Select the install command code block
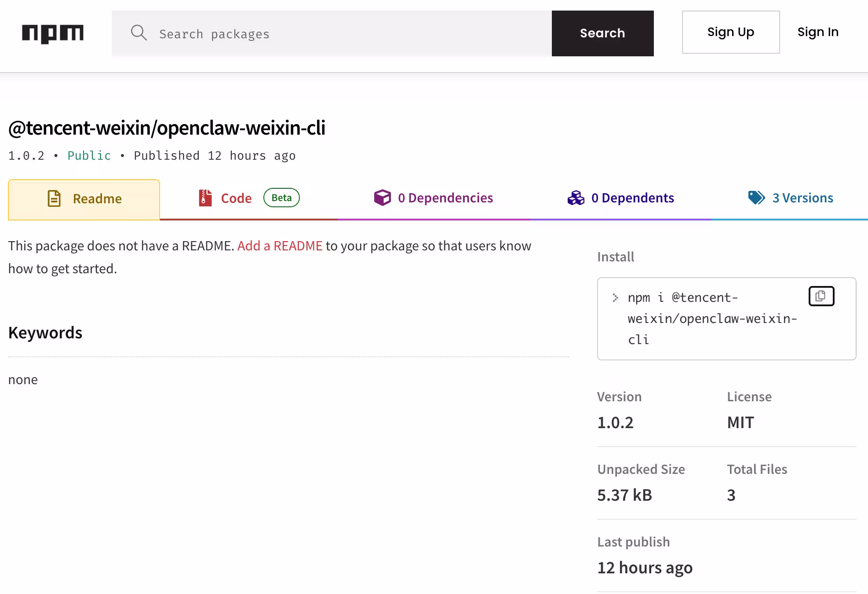Screen dimensions: 868x594 point(712,318)
